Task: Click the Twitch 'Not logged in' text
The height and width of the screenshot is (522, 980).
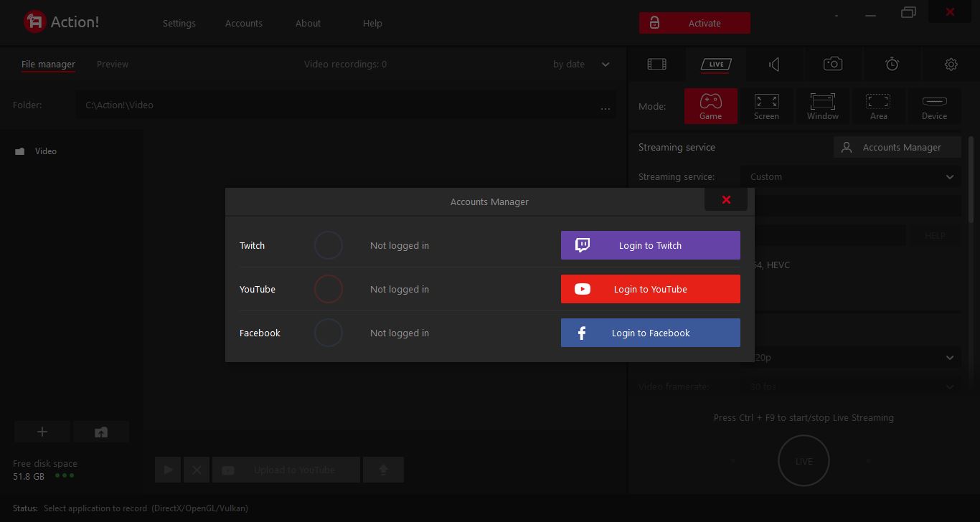Action: click(400, 245)
